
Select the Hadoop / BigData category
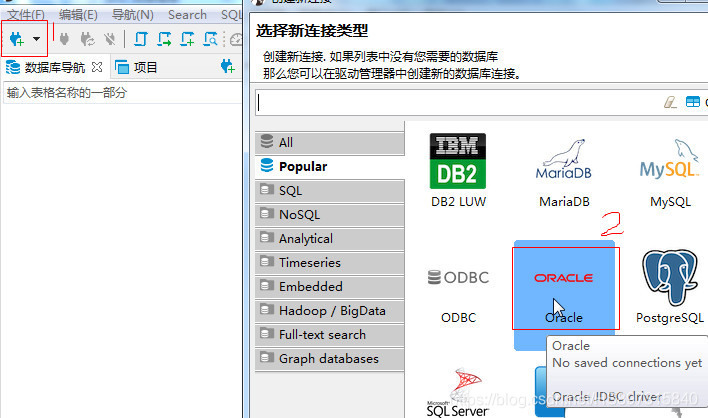coord(330,311)
